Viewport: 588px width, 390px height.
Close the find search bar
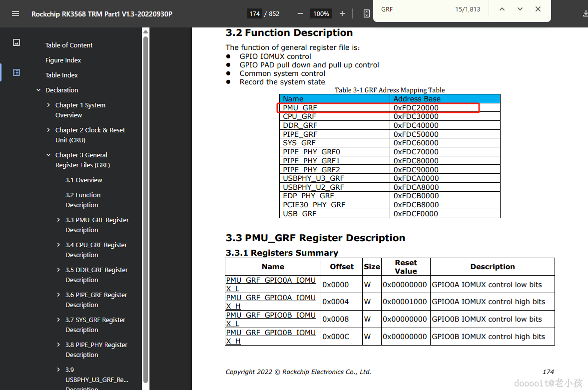point(538,9)
